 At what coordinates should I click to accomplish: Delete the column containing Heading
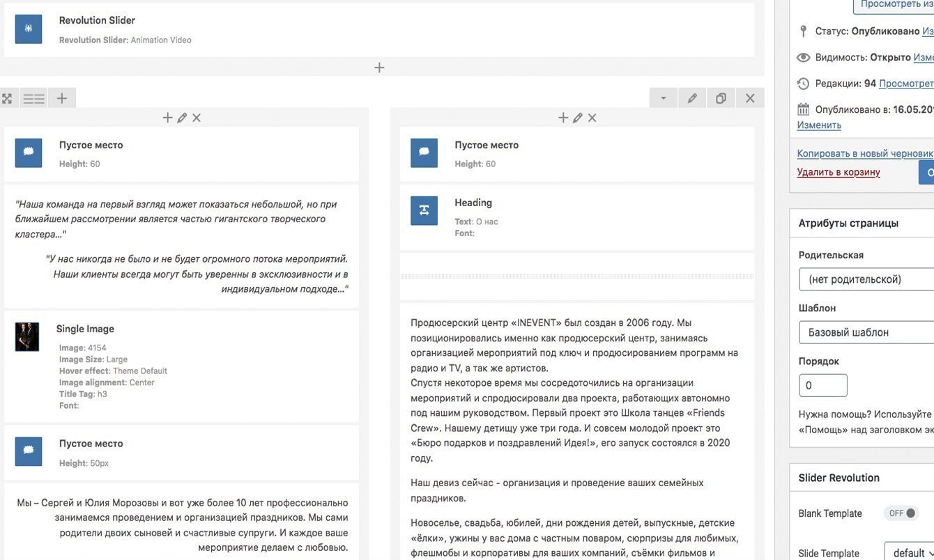click(x=592, y=118)
